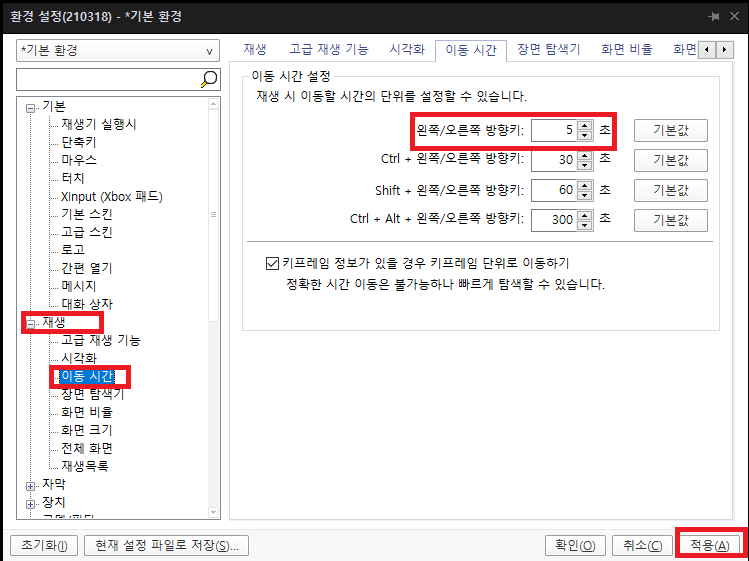The image size is (749, 561).
Task: Collapse the 재생 tree node
Action: pos(31,324)
